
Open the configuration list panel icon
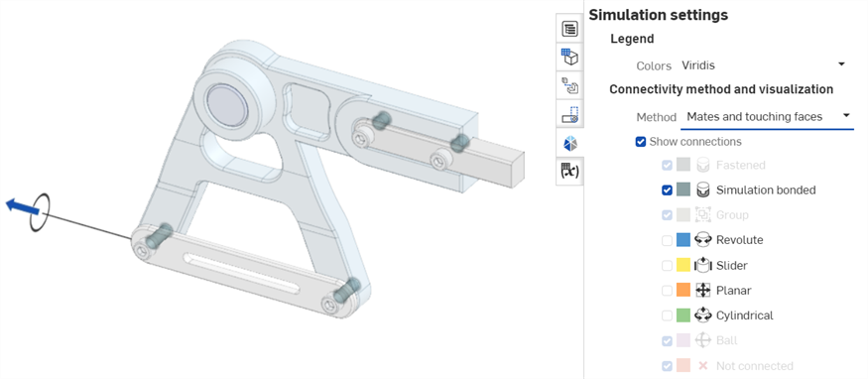pos(569,29)
